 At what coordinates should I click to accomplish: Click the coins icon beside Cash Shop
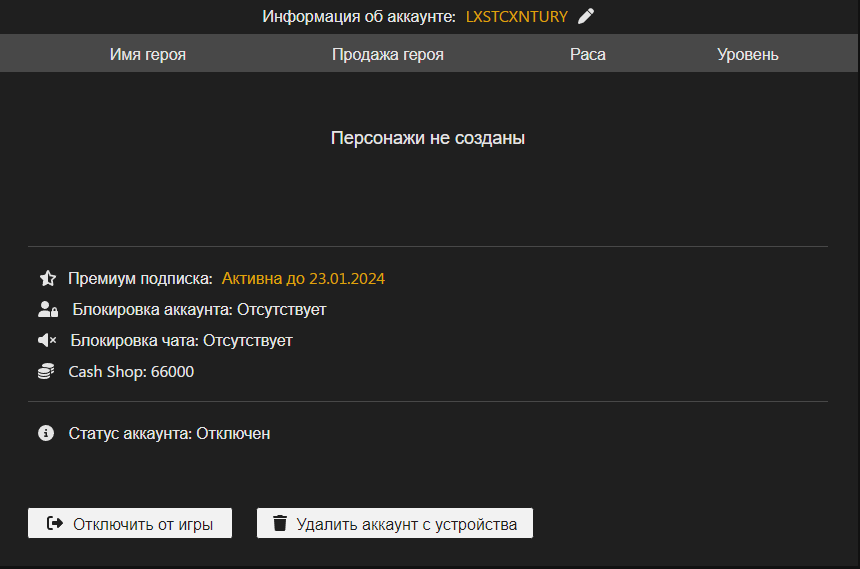point(46,371)
